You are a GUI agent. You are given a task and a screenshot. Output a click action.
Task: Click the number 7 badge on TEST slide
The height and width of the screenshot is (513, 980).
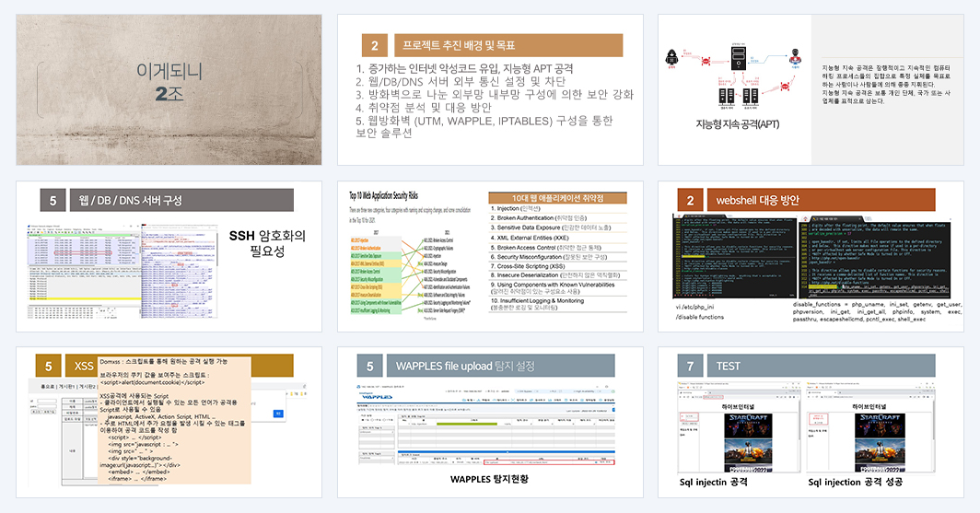[x=690, y=366]
